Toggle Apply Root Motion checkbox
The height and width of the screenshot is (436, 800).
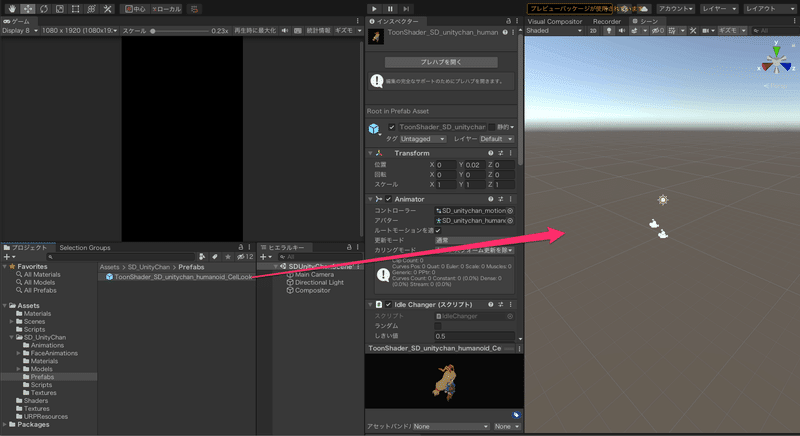pyautogui.click(x=438, y=230)
